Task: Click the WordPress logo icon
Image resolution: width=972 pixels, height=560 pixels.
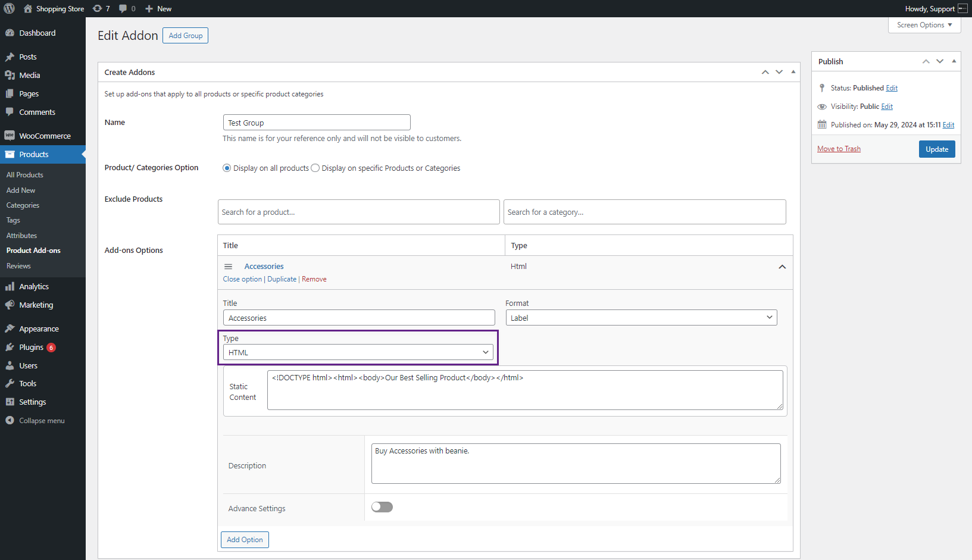Action: [10, 8]
